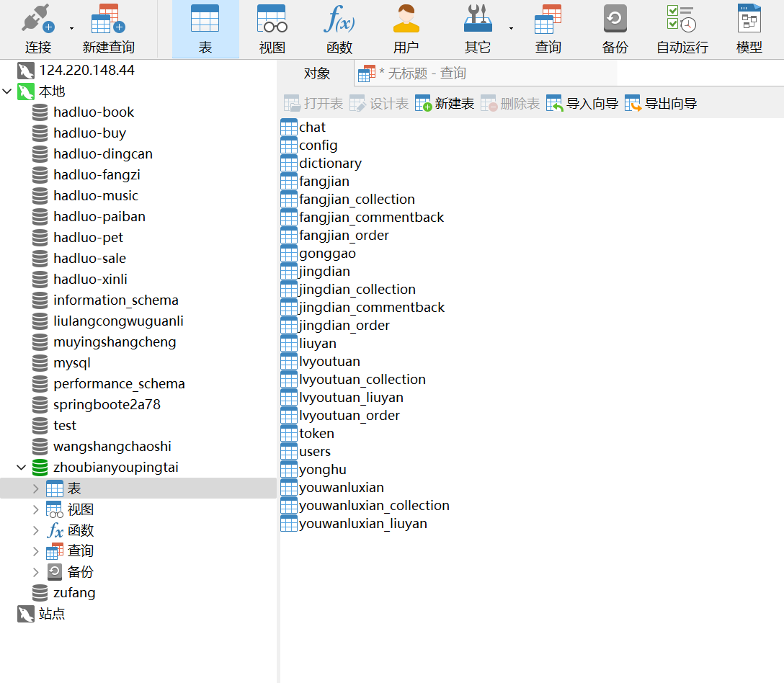This screenshot has width=784, height=683.
Task: Open the dropdown arrow next to 连接
Action: [71, 29]
